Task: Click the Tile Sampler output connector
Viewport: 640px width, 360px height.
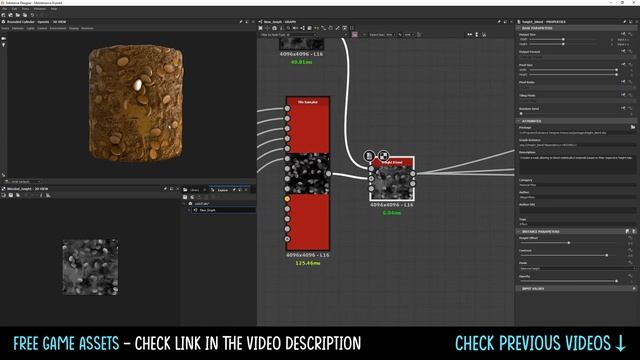Action: (329, 173)
